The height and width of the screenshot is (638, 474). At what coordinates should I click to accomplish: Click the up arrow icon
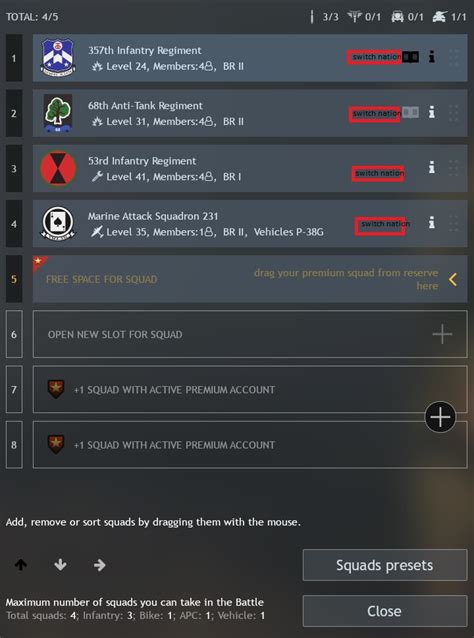coord(21,564)
